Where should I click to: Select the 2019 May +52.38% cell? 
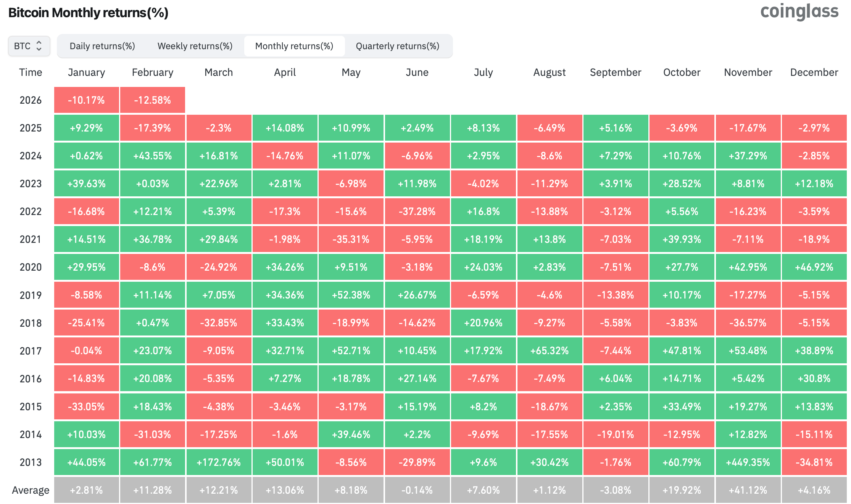351,295
